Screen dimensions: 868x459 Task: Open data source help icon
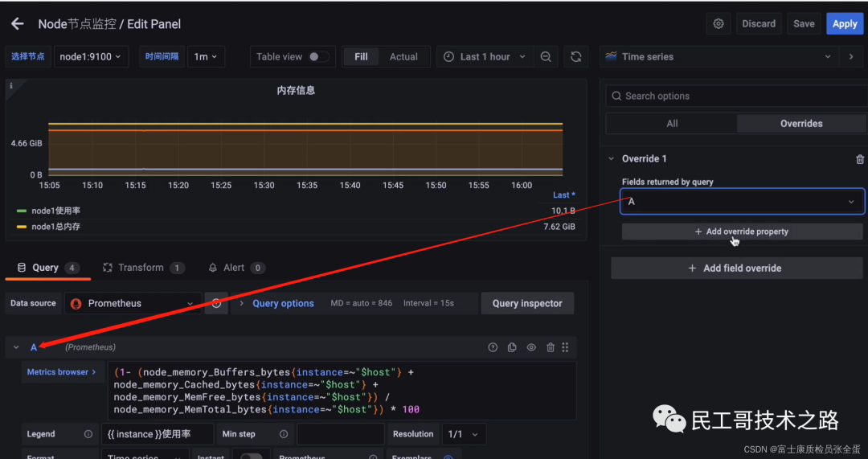tap(216, 303)
